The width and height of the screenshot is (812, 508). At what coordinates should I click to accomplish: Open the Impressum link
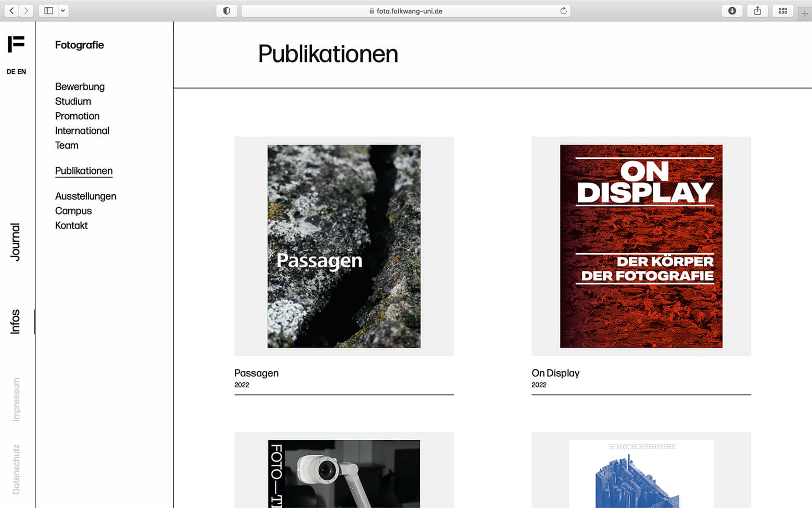[16, 399]
